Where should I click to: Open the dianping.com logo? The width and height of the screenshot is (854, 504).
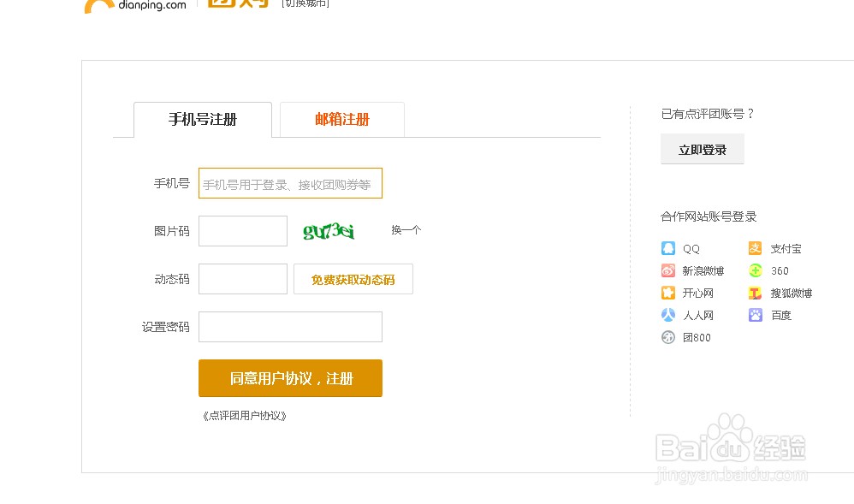[133, 7]
